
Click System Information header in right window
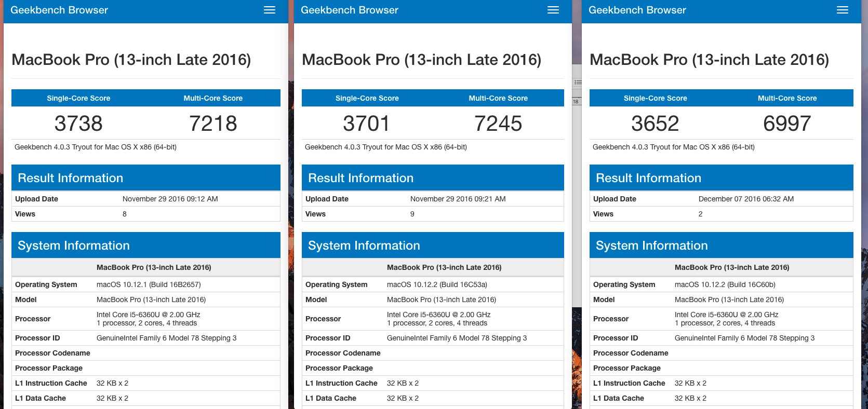(722, 245)
